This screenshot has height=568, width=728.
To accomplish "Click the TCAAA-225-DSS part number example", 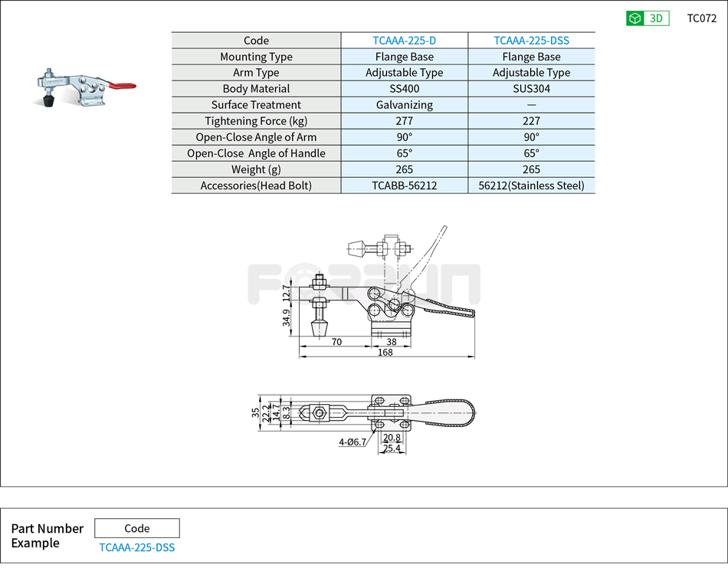I will (x=136, y=547).
